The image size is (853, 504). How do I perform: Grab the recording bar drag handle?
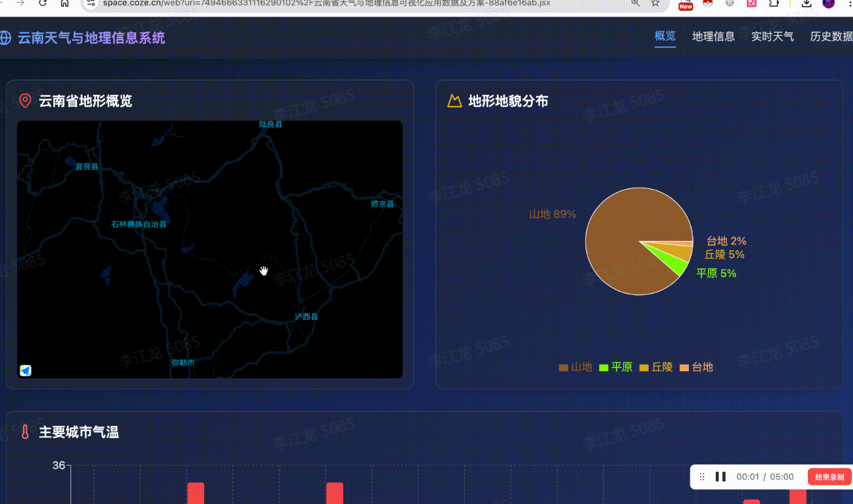tap(702, 477)
